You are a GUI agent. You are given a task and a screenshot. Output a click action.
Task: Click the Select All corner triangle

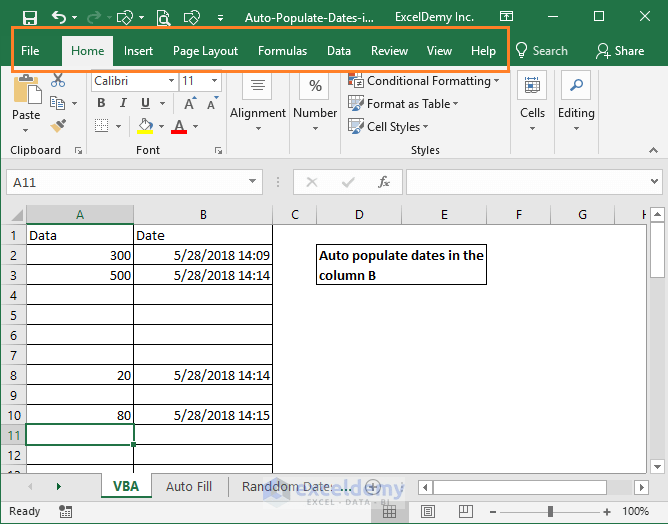17,215
